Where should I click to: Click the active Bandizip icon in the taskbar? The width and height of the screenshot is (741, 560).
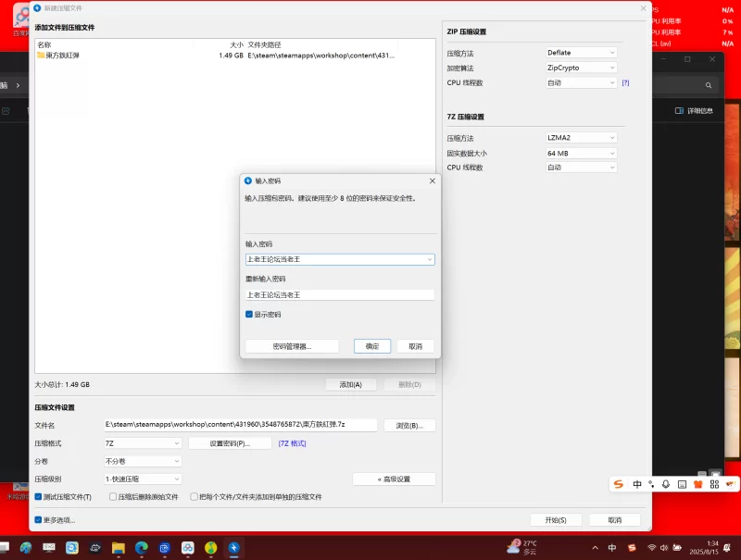pyautogui.click(x=234, y=548)
